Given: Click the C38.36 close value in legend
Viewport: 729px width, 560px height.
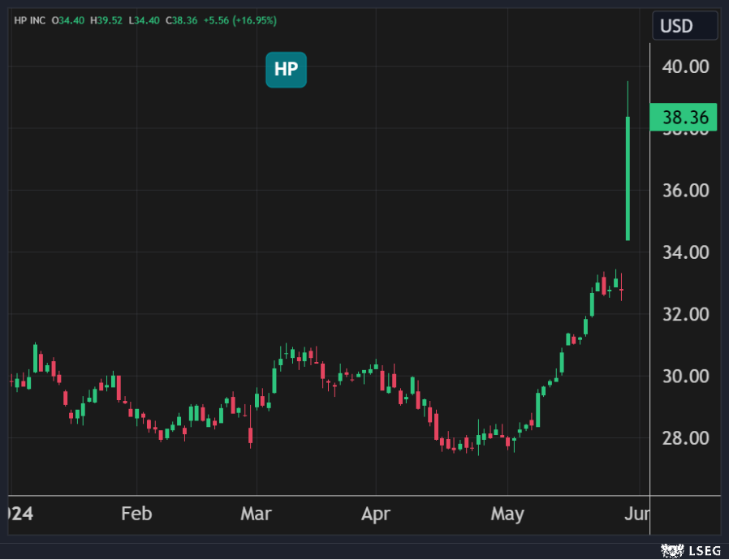Looking at the screenshot, I should point(182,20).
